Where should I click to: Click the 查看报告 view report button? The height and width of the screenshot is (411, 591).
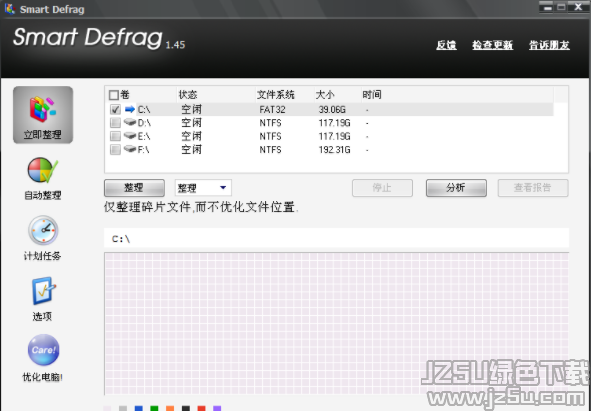pyautogui.click(x=533, y=188)
